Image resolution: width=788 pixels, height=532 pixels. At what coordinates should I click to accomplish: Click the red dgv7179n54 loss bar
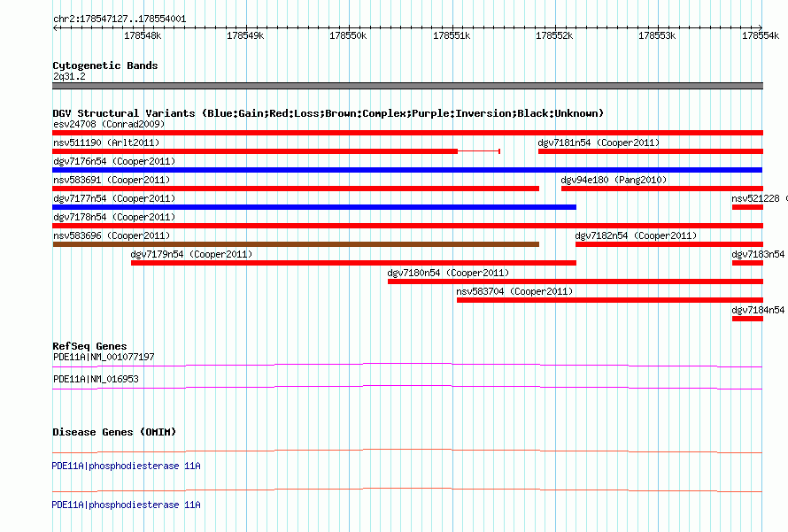[x=354, y=263]
